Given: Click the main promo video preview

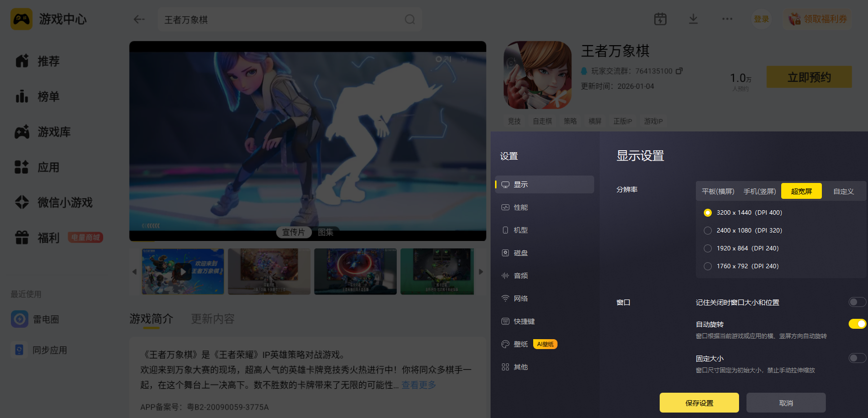Looking at the screenshot, I should (x=308, y=141).
